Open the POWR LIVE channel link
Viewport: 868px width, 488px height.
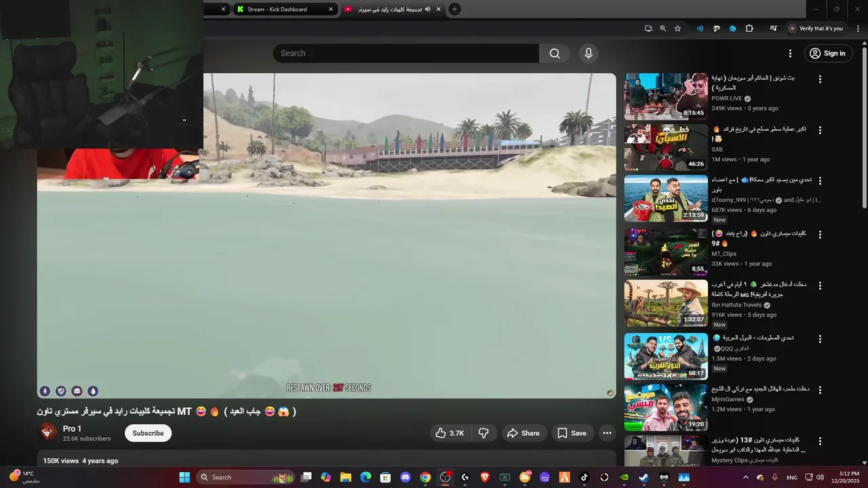pos(727,98)
